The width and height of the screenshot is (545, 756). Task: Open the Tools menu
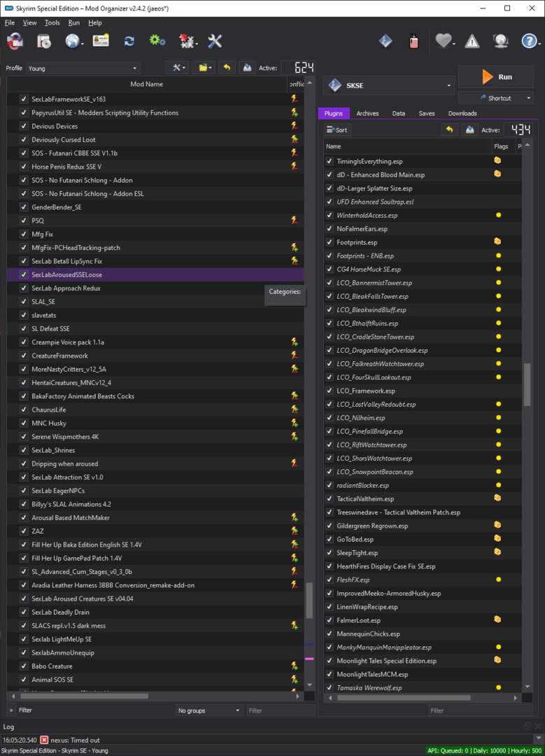coord(52,22)
